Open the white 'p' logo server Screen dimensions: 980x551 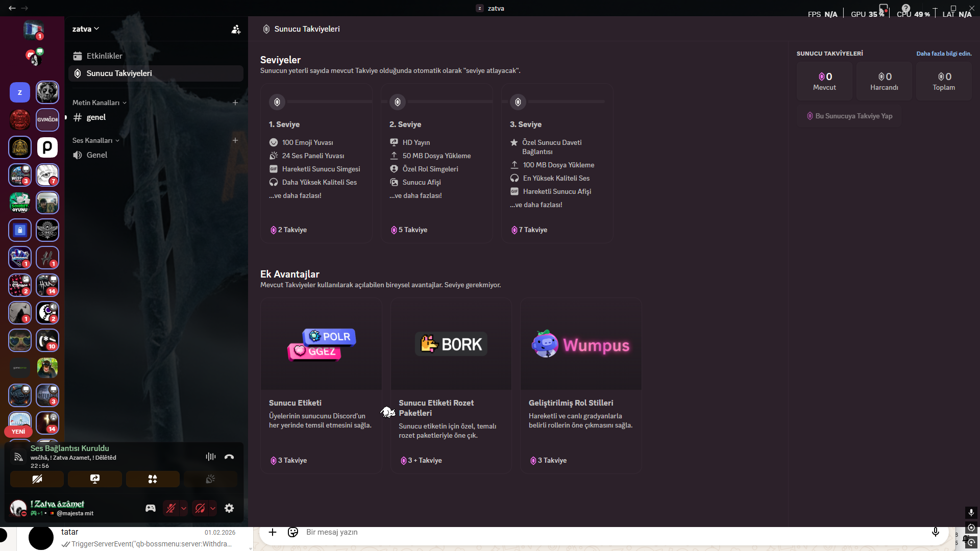point(47,147)
